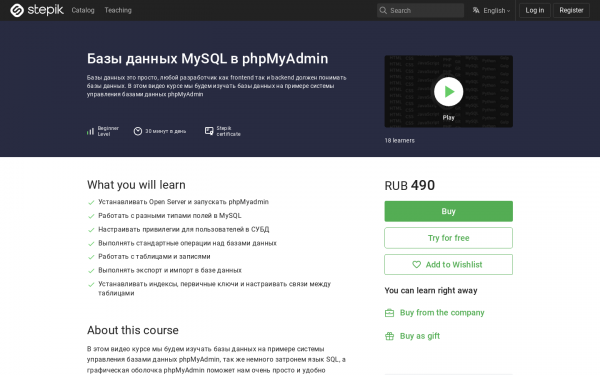Screen dimensions: 600x375
Task: Focus the Search input field
Action: click(420, 10)
